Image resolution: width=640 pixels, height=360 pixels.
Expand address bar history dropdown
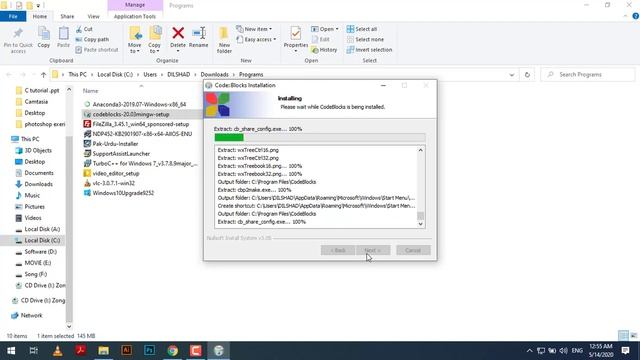pyautogui.click(x=511, y=75)
